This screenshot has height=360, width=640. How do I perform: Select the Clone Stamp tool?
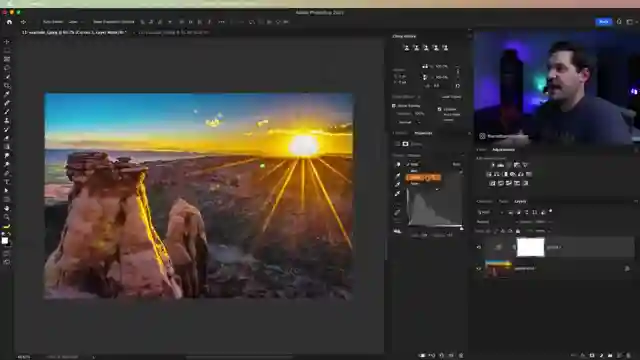[7, 121]
